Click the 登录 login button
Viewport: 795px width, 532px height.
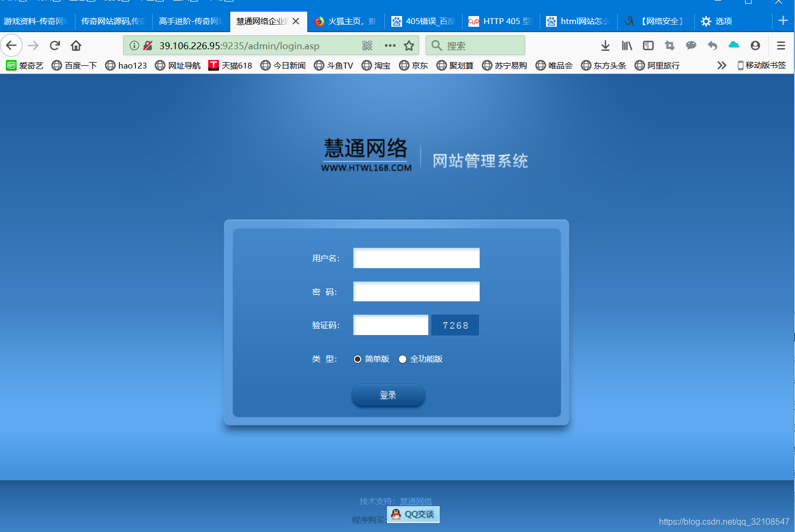tap(388, 395)
